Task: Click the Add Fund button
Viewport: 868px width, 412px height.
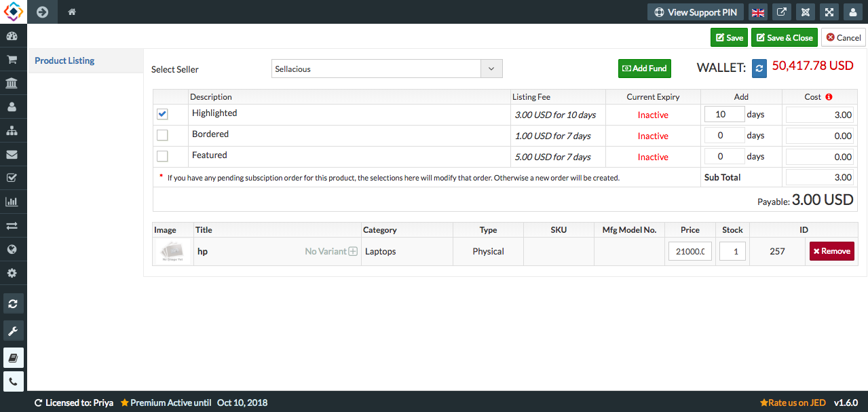Action: [645, 68]
